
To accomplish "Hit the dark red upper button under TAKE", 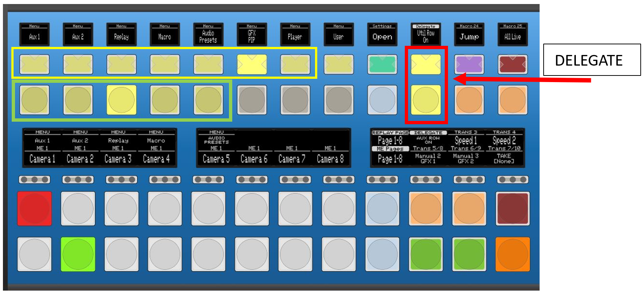I will click(513, 209).
